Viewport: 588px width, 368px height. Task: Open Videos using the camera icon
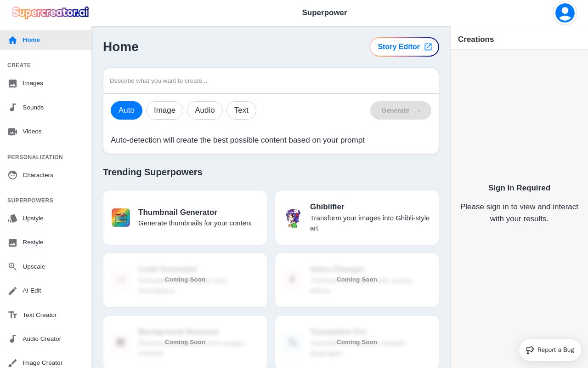(x=12, y=132)
